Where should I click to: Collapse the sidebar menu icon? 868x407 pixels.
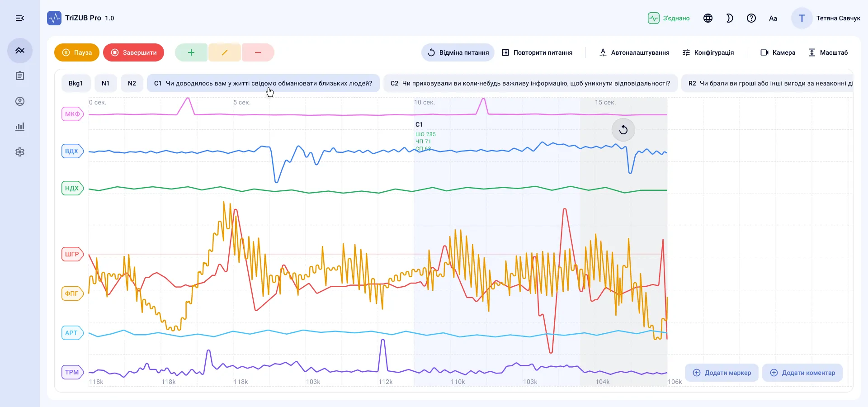click(20, 18)
